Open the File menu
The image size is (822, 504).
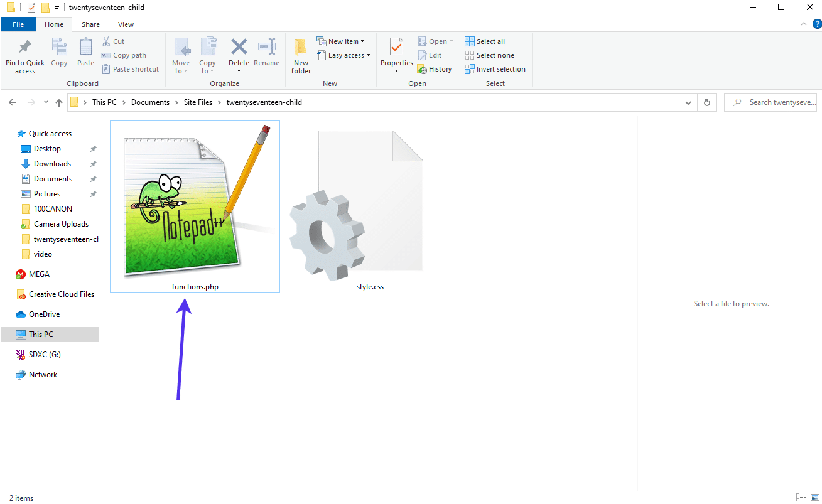[18, 24]
